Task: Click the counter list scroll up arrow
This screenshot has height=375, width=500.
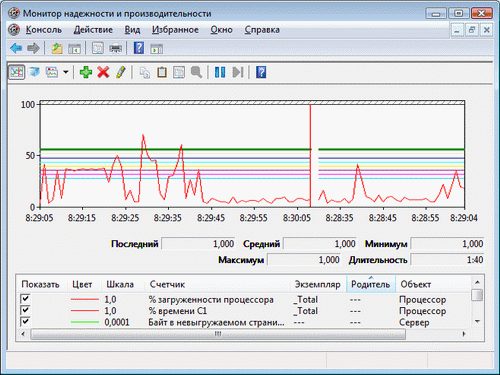Action: pos(477,282)
